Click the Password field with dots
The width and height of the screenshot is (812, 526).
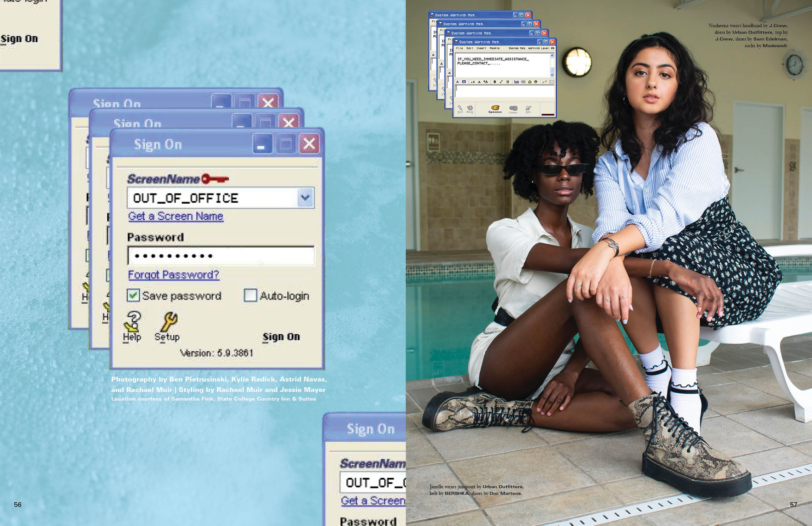221,256
